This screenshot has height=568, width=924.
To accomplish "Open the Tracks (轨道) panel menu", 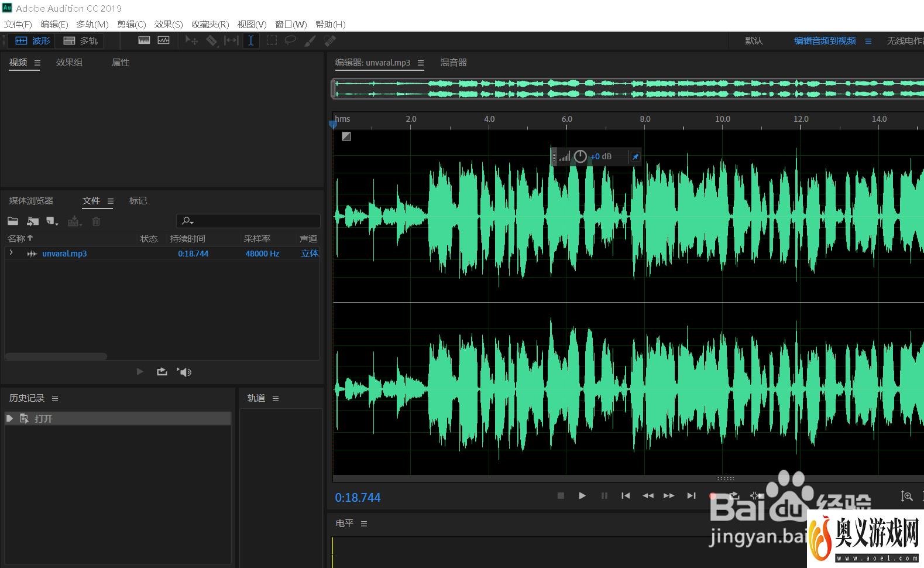I will click(276, 398).
